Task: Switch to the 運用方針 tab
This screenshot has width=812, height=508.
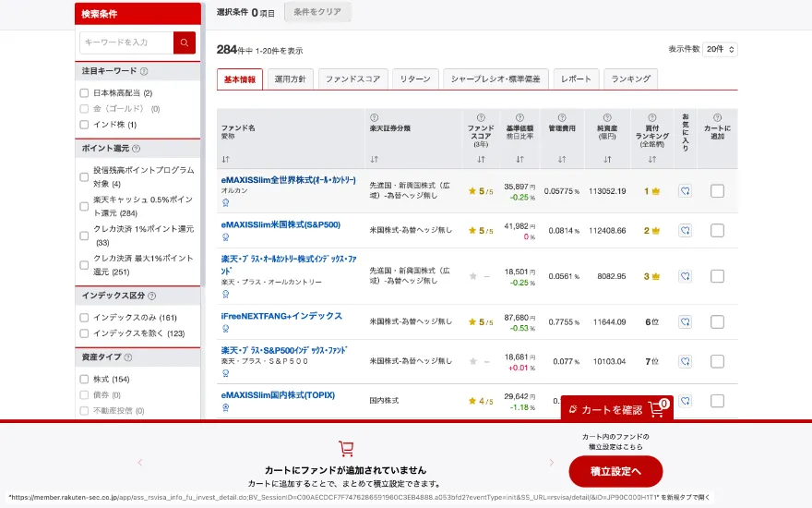Action: tap(290, 79)
